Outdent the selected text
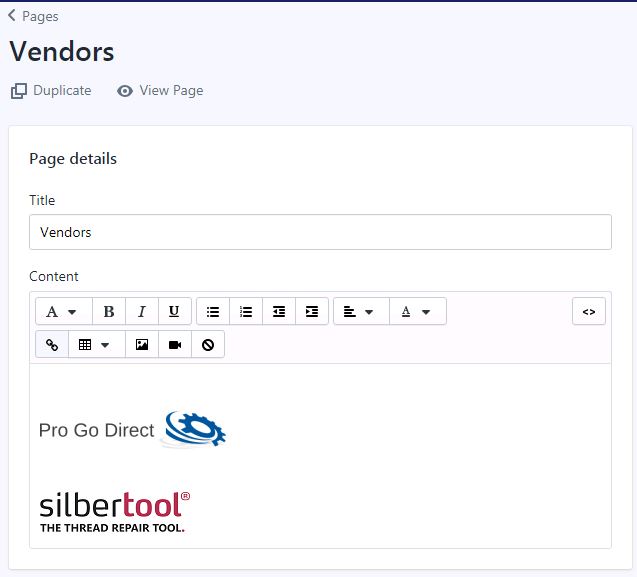The height and width of the screenshot is (577, 637). click(x=279, y=312)
